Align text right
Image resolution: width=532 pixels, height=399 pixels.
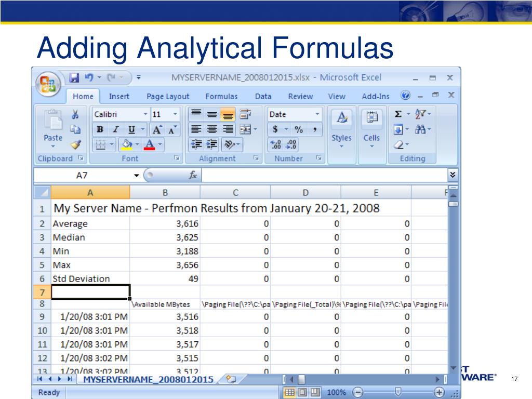pyautogui.click(x=228, y=129)
